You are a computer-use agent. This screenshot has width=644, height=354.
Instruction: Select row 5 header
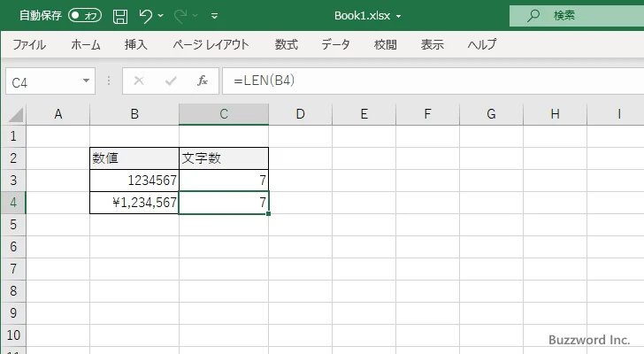13,225
